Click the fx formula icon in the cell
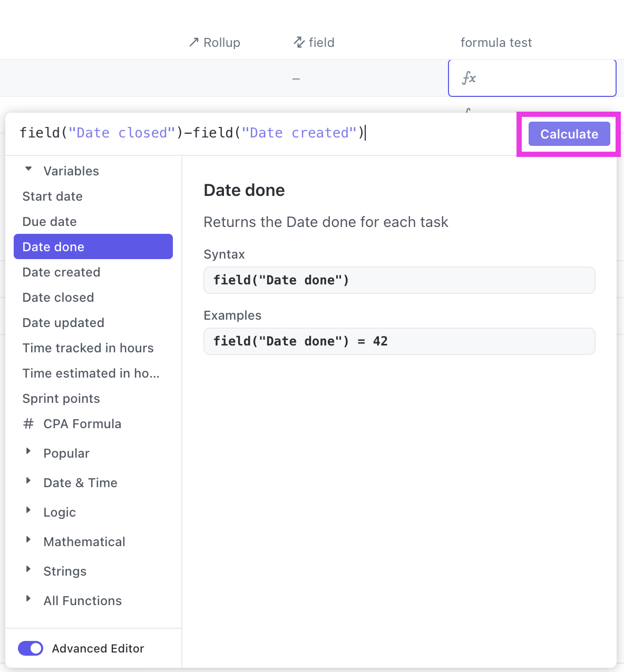This screenshot has width=624, height=672. pos(469,78)
